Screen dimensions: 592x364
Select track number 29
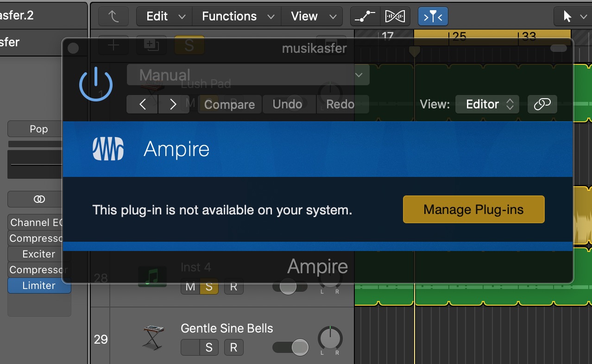click(101, 339)
